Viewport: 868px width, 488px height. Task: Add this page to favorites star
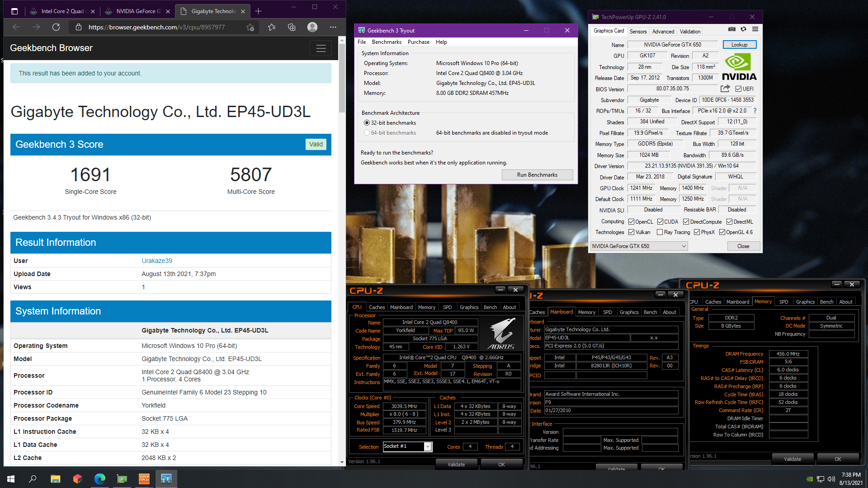(250, 27)
